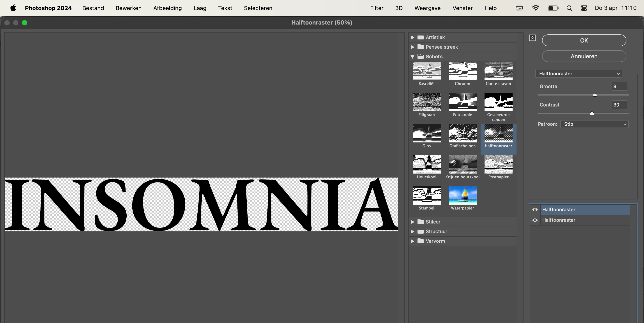Open the Halftoonraster filter selection dropdown

[x=579, y=74]
